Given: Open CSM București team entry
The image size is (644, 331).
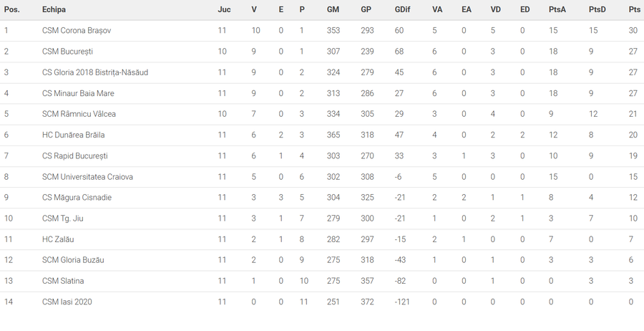Looking at the screenshot, I should coord(67,52).
